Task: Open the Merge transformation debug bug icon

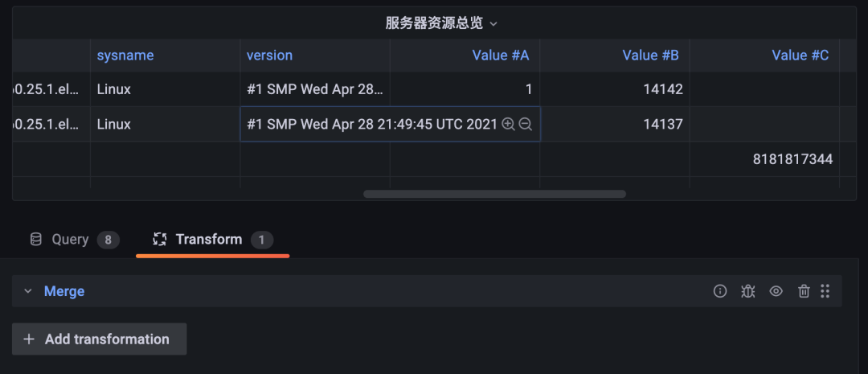Action: point(748,291)
